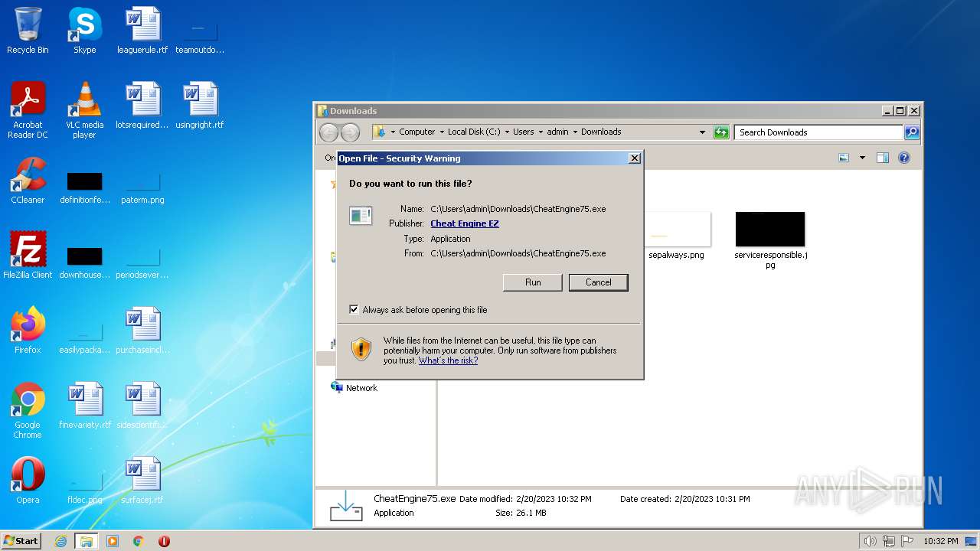
Task: Open finevariety.rtf desktop file
Action: click(84, 406)
